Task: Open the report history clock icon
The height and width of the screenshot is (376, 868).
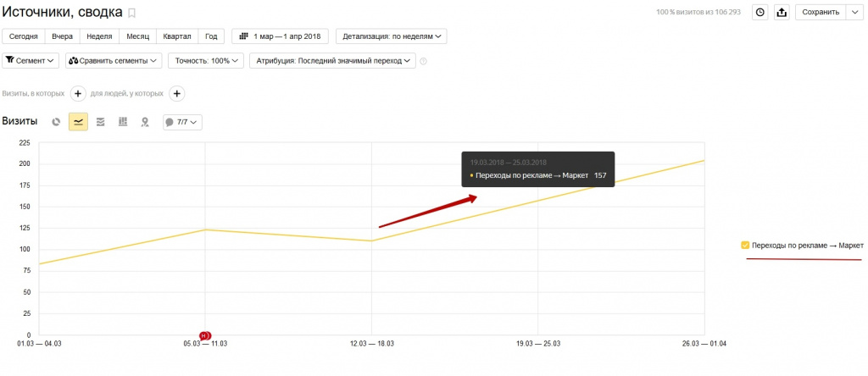Action: coord(761,12)
